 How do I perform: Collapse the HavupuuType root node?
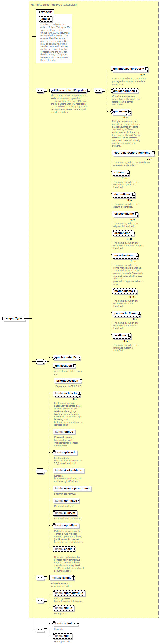click(x=25, y=318)
